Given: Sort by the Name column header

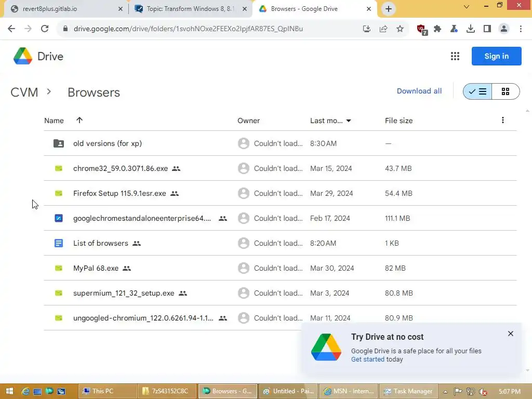Looking at the screenshot, I should point(54,121).
